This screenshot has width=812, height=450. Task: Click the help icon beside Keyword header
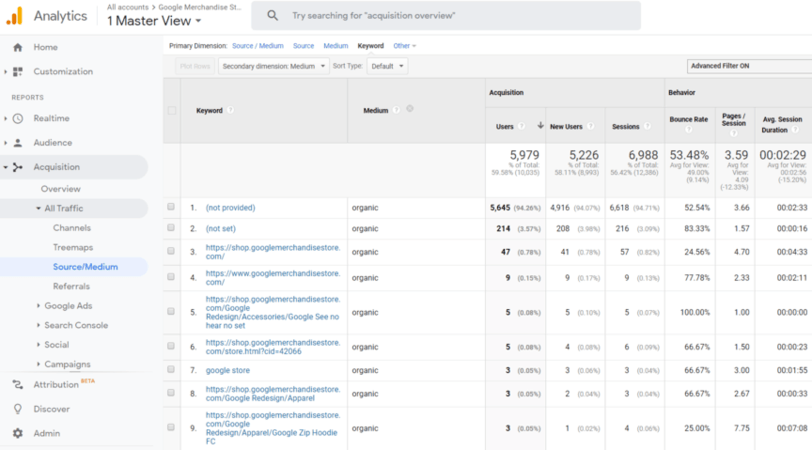click(230, 110)
